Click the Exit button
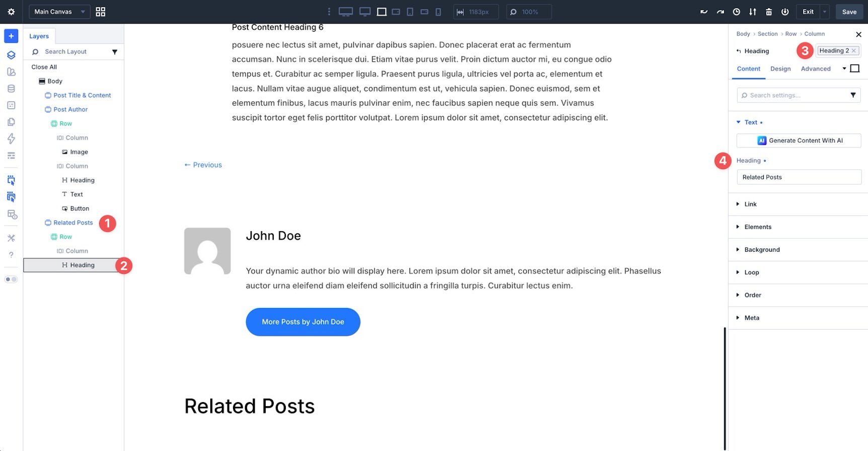 pos(808,12)
